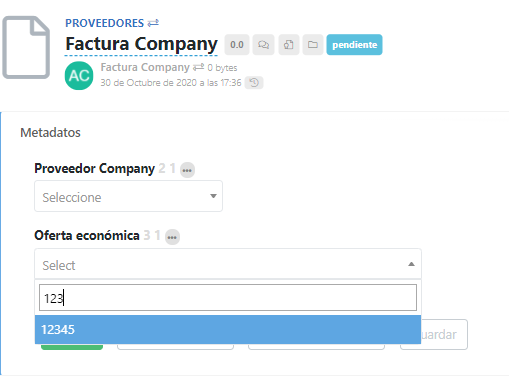This screenshot has width=509, height=385.
Task: Click the 0.0 version badge
Action: (237, 44)
